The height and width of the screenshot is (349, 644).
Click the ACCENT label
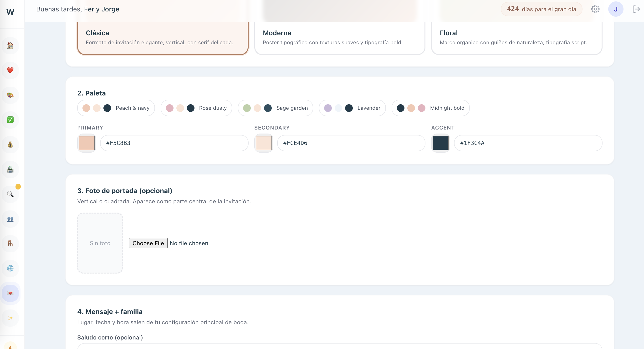coord(443,128)
